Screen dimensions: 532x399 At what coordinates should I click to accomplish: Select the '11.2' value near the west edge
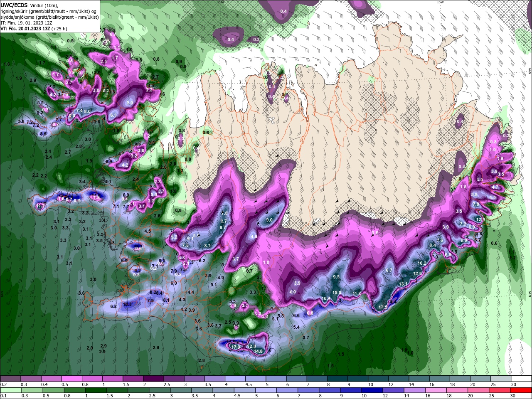pos(40,206)
